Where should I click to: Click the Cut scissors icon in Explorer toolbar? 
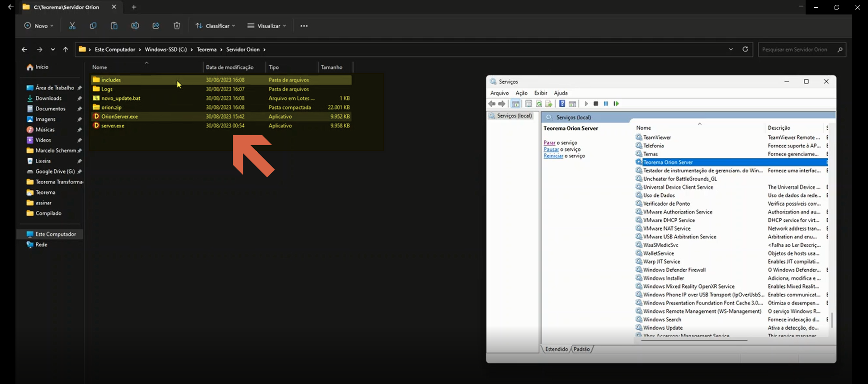[x=72, y=26]
